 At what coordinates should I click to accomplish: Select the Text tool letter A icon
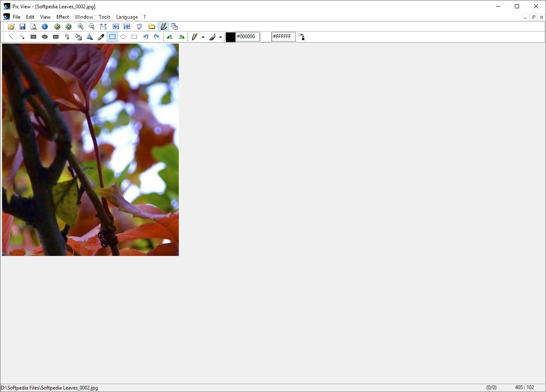(x=90, y=37)
